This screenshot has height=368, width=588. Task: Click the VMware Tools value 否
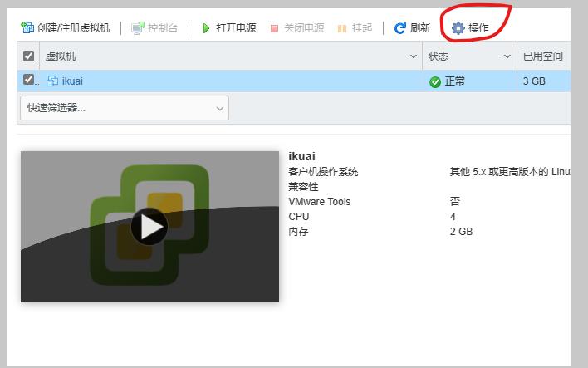pyautogui.click(x=455, y=201)
